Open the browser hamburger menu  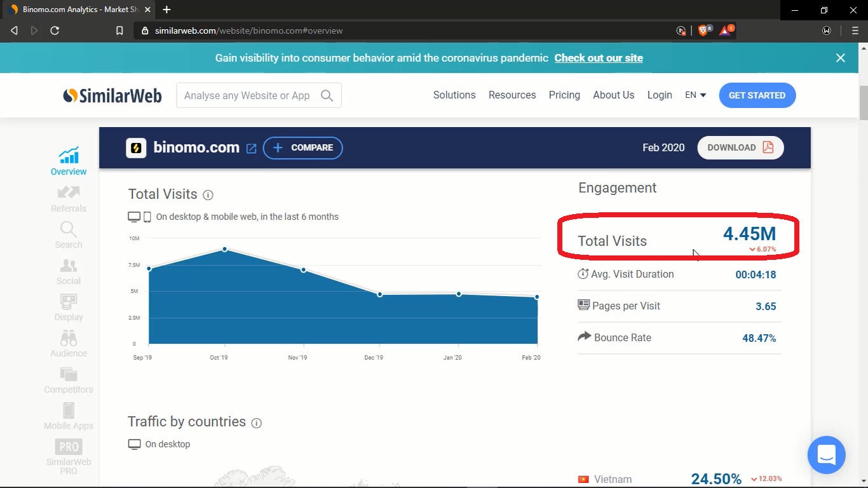click(855, 30)
